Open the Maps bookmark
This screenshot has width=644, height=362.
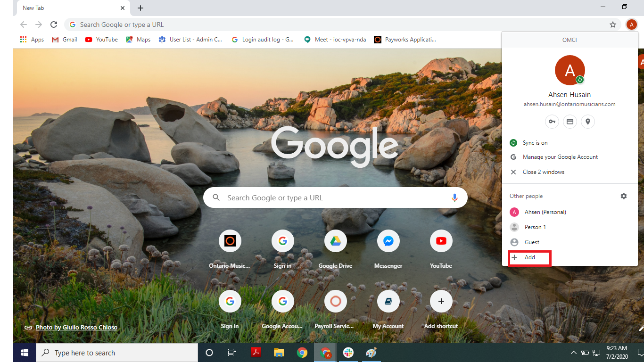tap(138, 40)
